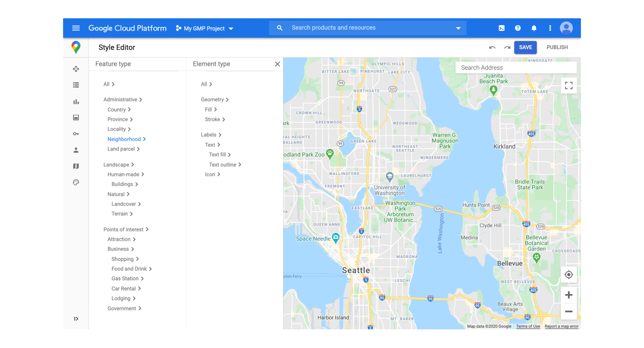The width and height of the screenshot is (644, 348).
Task: Open the Cloud Shell terminal icon
Action: click(501, 28)
